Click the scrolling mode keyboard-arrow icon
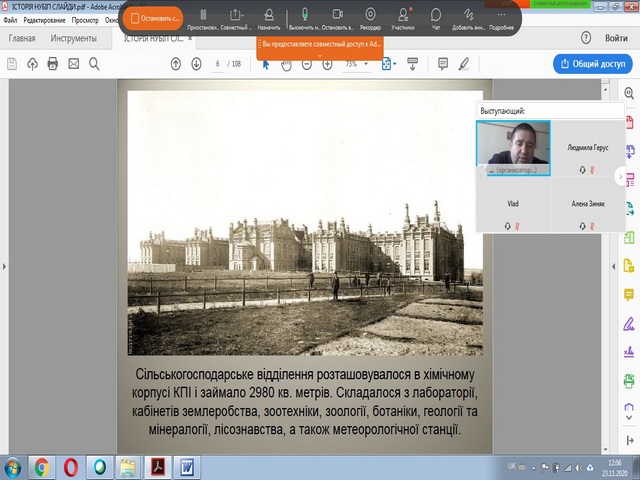The height and width of the screenshot is (480, 640). tap(412, 64)
